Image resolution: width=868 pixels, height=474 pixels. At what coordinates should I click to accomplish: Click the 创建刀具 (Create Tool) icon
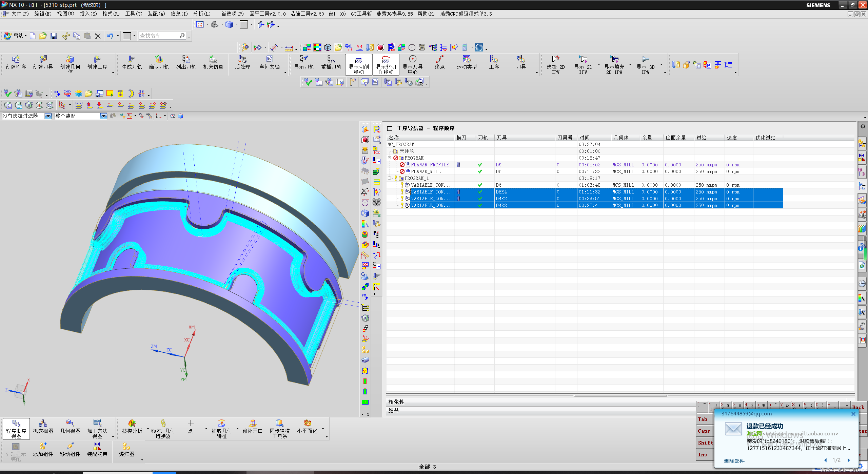tap(43, 63)
